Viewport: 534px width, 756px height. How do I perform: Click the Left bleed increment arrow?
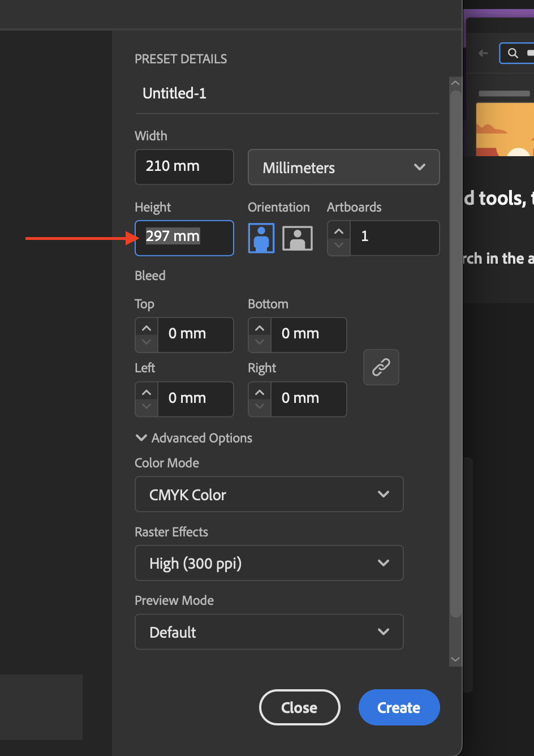coord(146,392)
